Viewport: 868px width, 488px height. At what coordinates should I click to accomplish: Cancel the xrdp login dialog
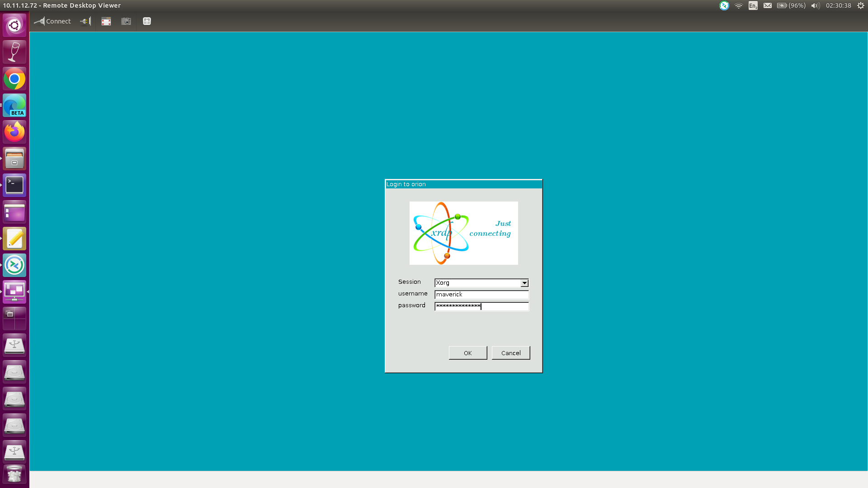pyautogui.click(x=510, y=352)
